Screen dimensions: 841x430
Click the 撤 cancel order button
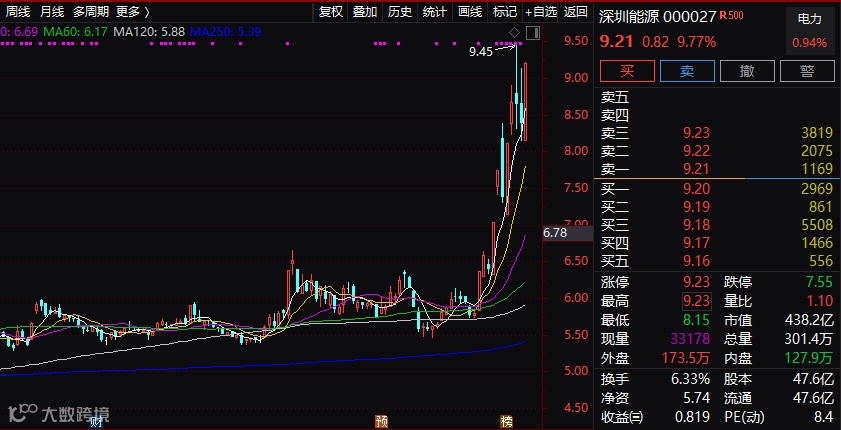747,71
